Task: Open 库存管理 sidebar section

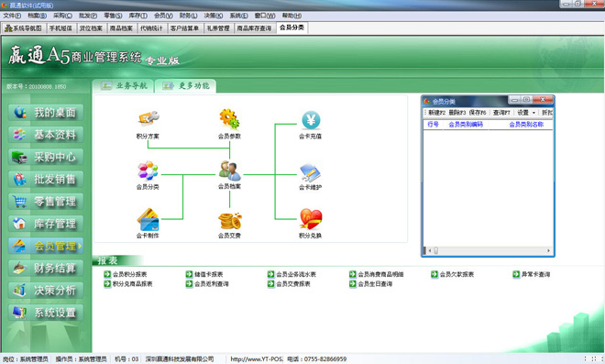Action: 46,224
